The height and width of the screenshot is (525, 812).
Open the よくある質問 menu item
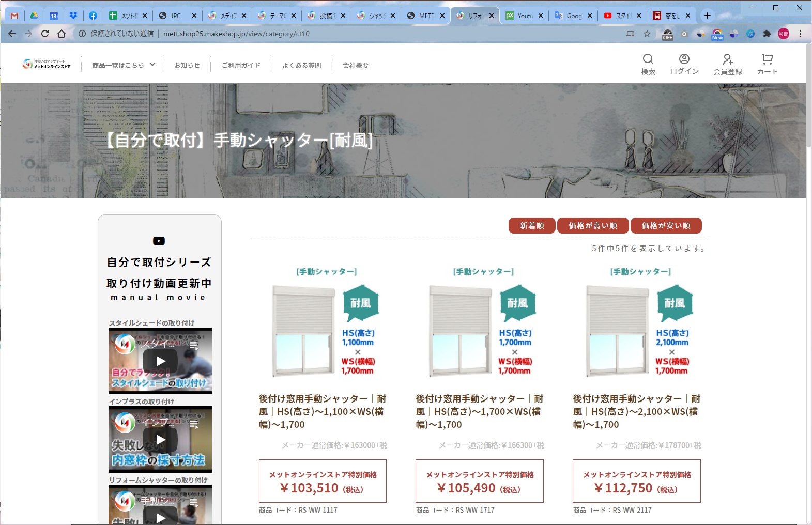point(301,65)
